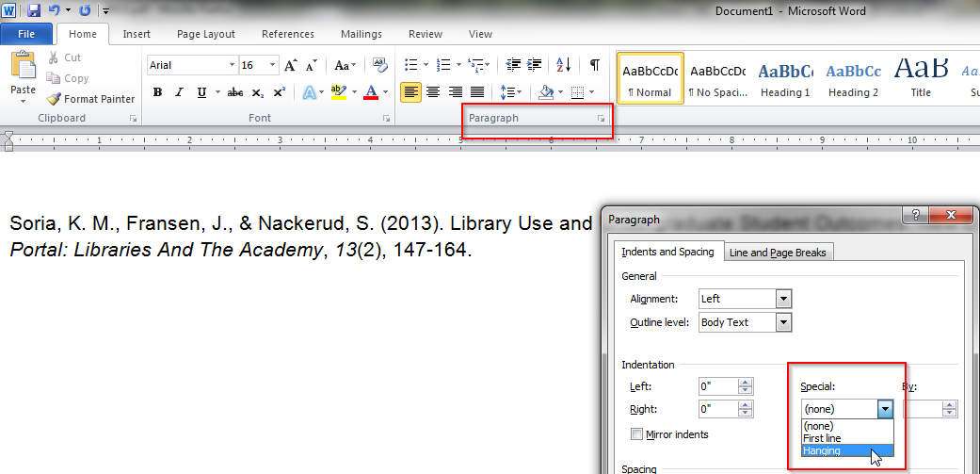The image size is (980, 474).
Task: Grow font size with the large A icon
Action: pos(291,65)
